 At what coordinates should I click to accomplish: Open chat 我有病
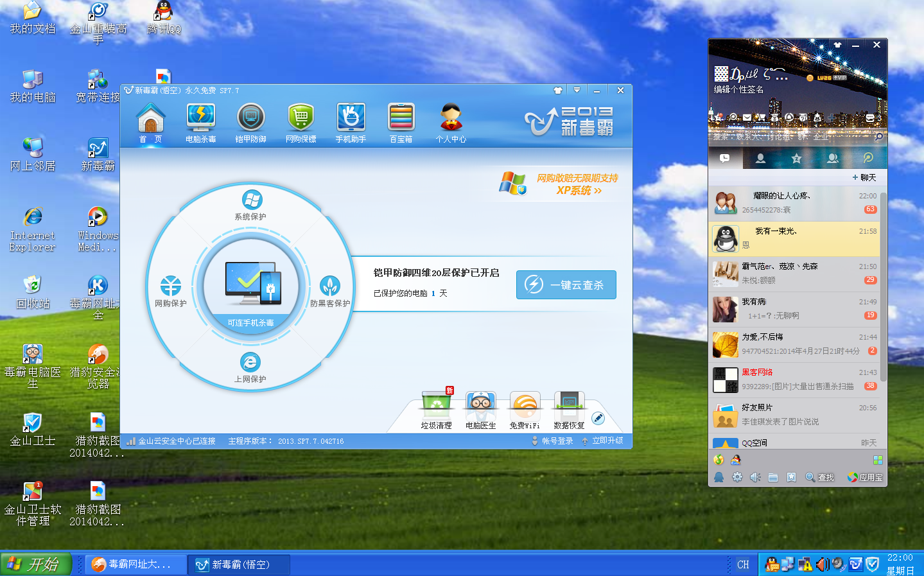(794, 310)
